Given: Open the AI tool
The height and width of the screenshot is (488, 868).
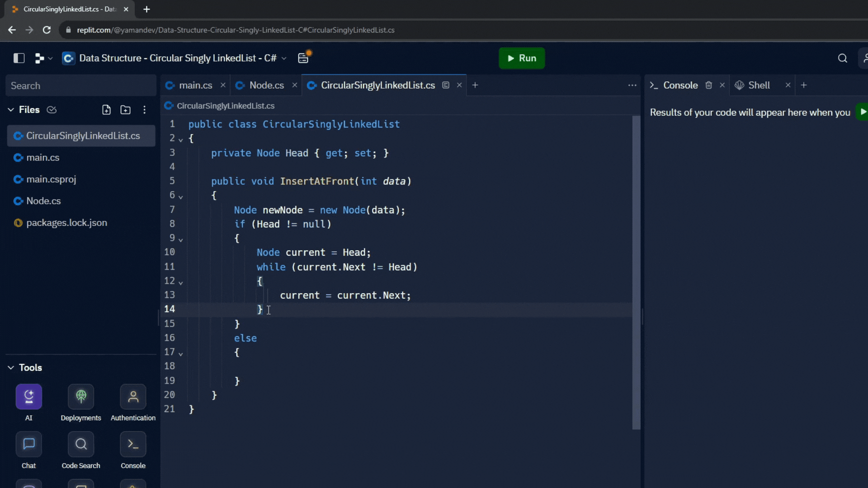Looking at the screenshot, I should [x=28, y=397].
